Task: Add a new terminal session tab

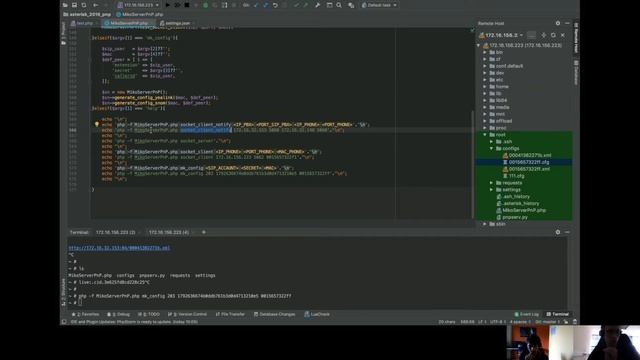Action: 204,232
